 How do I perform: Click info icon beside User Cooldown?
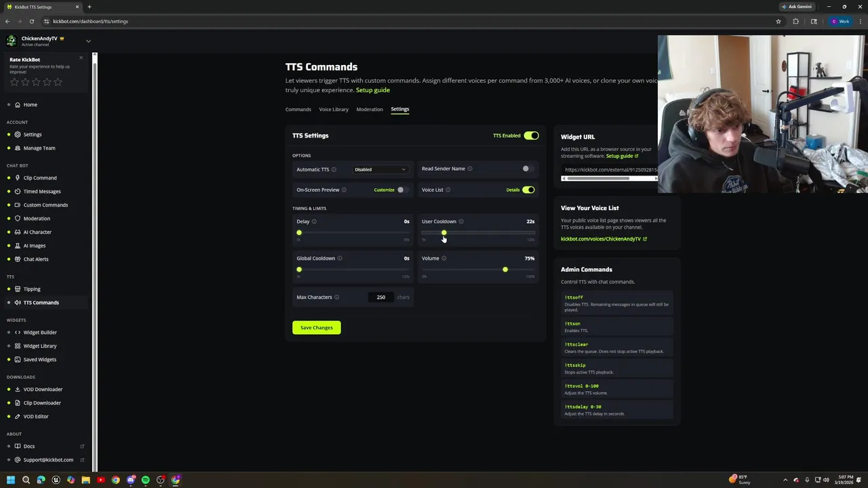pyautogui.click(x=461, y=222)
